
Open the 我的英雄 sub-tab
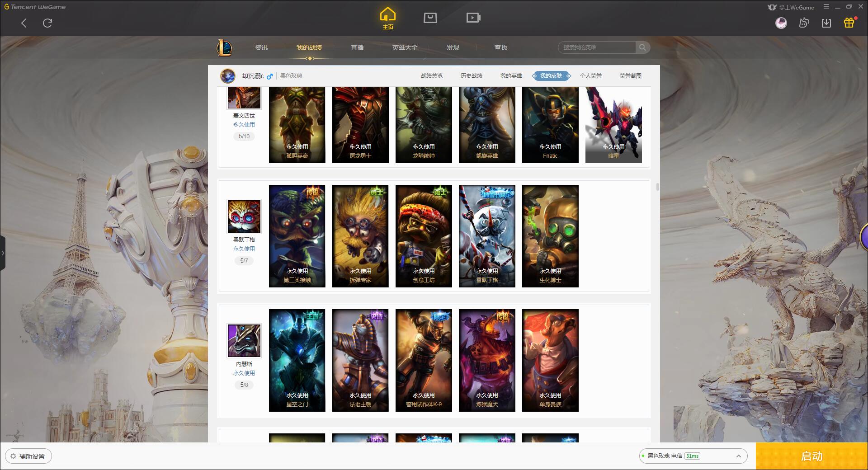click(511, 76)
